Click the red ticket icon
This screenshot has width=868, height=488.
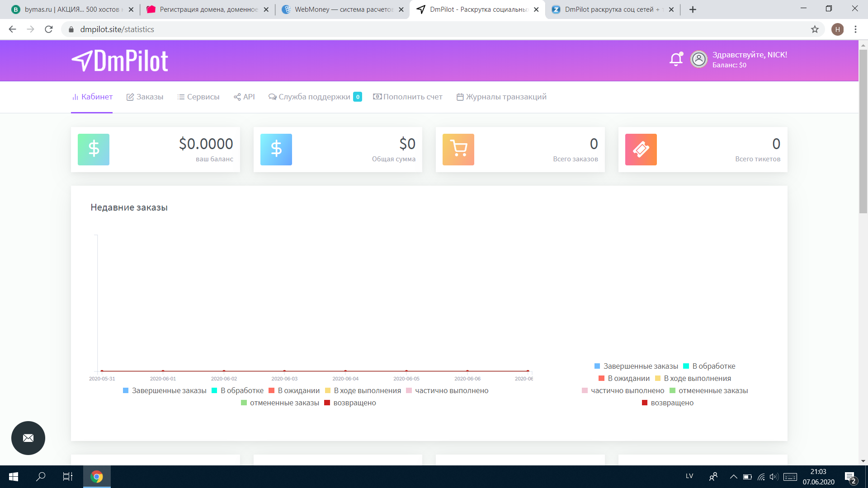(641, 150)
